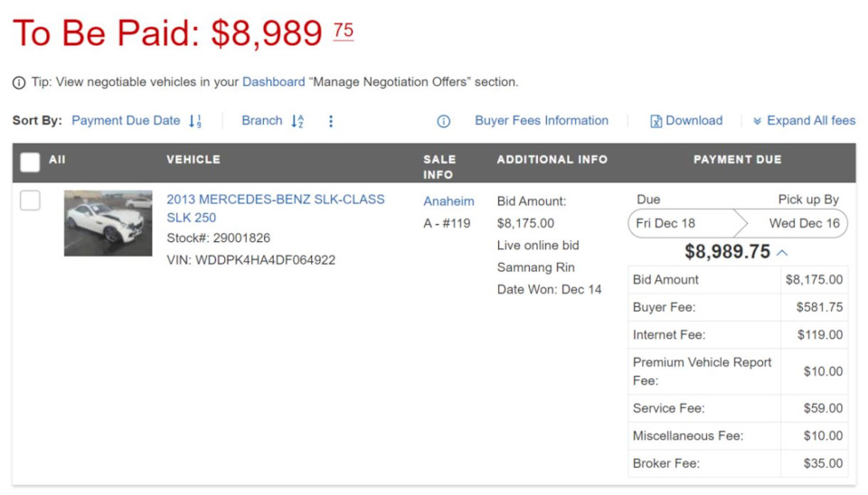Click the double-chevron Expand All fees icon
Viewport: 868px width, 495px height.
[x=757, y=121]
